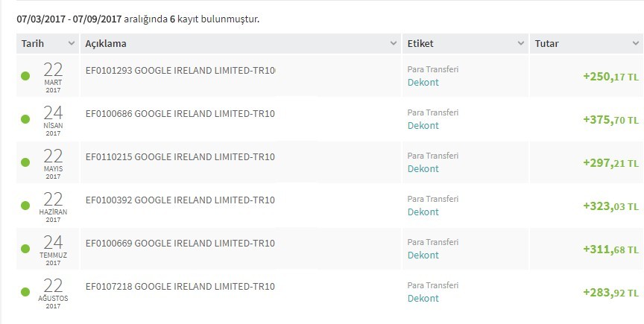The width and height of the screenshot is (644, 324).
Task: View Dekont for 22 Haziran transfer
Action: pos(423,212)
